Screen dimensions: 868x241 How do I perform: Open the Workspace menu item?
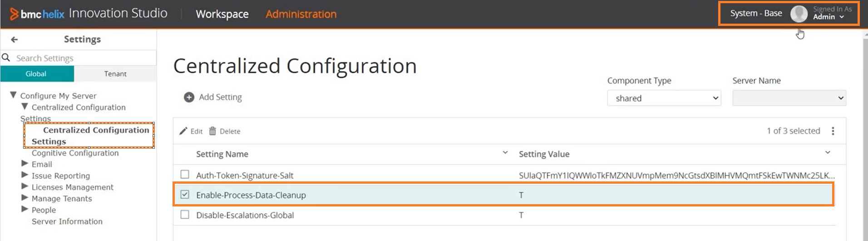(x=222, y=14)
